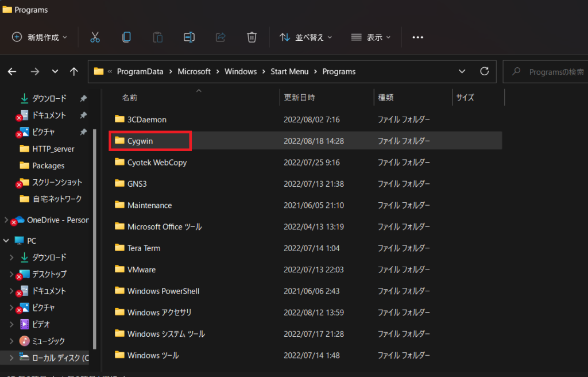Go up one folder level arrow

coord(74,71)
